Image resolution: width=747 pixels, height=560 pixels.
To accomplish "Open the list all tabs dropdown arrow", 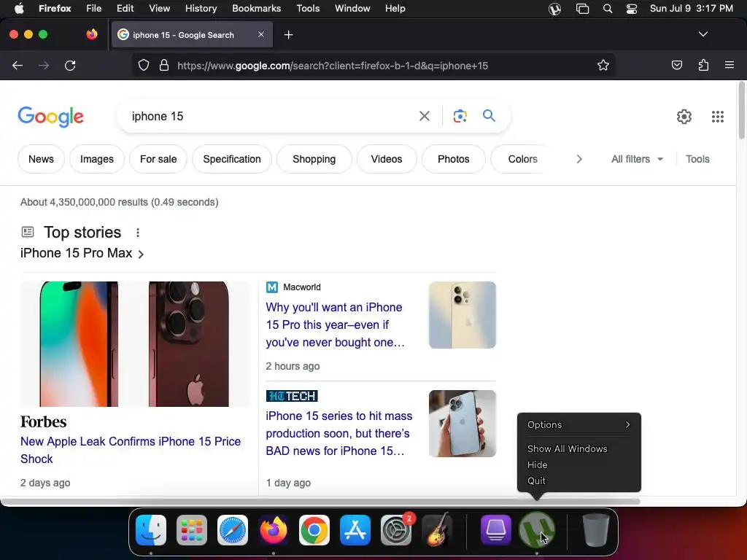I will point(703,34).
